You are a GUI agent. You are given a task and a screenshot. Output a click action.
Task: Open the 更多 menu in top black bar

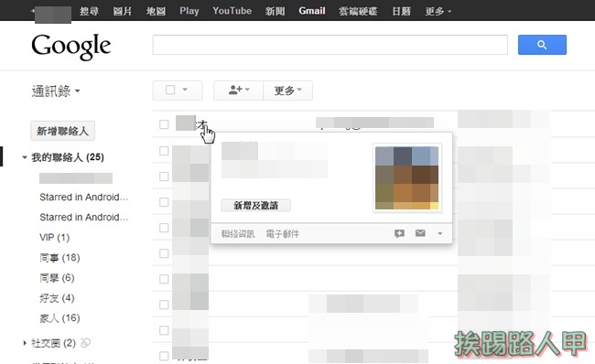438,11
